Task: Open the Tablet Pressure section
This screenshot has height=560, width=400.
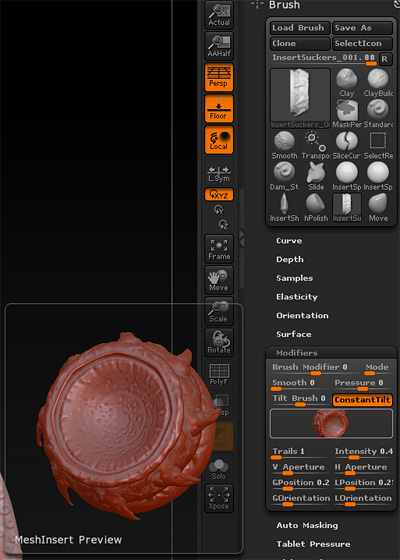Action: [313, 544]
